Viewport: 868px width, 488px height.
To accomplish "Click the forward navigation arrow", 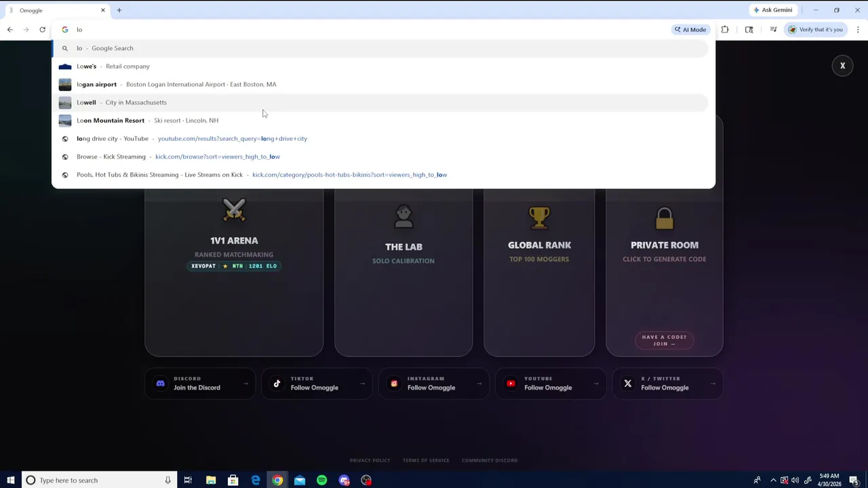I will point(26,29).
